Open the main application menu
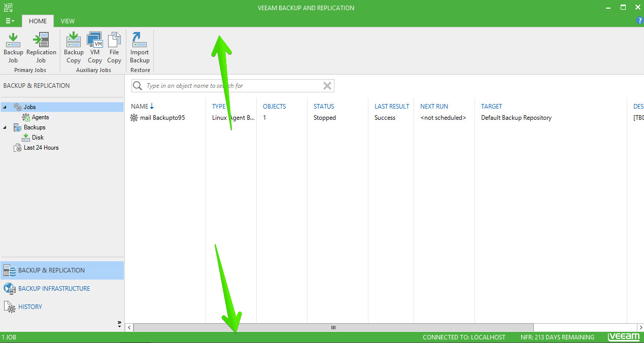This screenshot has width=644, height=343. [x=10, y=21]
